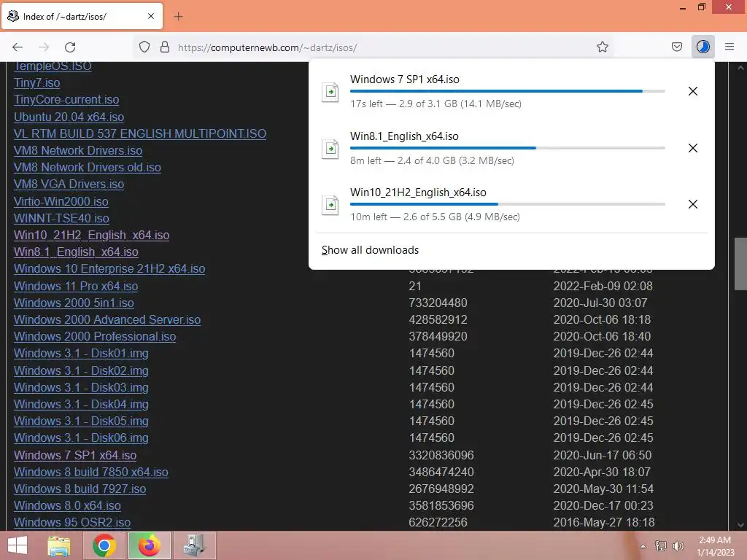Open the taskbar clock and date
The width and height of the screenshot is (747, 560).
coord(715,546)
